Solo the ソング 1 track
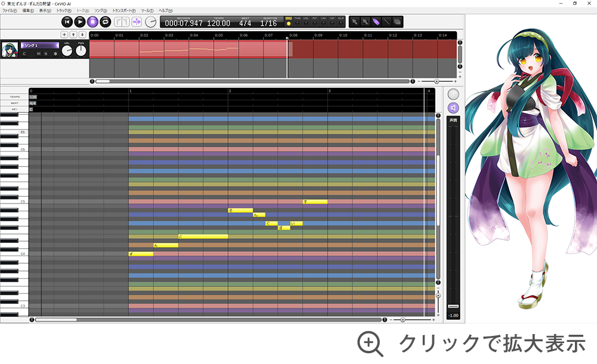Viewport: 597px width, 364px height. pos(46,54)
